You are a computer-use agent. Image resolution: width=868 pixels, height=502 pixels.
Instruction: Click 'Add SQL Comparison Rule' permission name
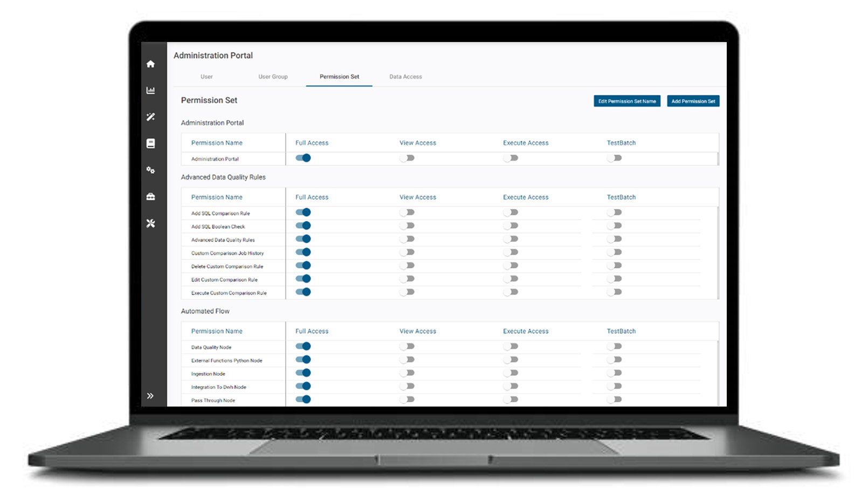[x=221, y=214]
